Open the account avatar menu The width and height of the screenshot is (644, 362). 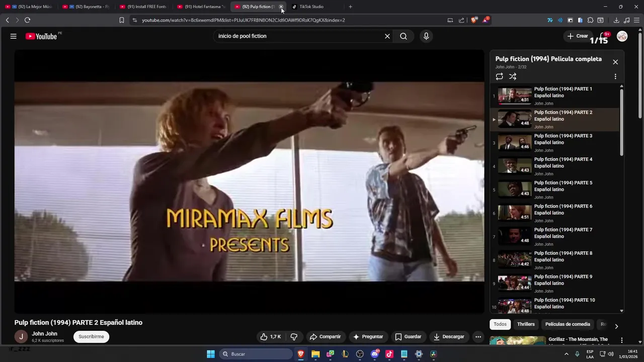click(622, 36)
